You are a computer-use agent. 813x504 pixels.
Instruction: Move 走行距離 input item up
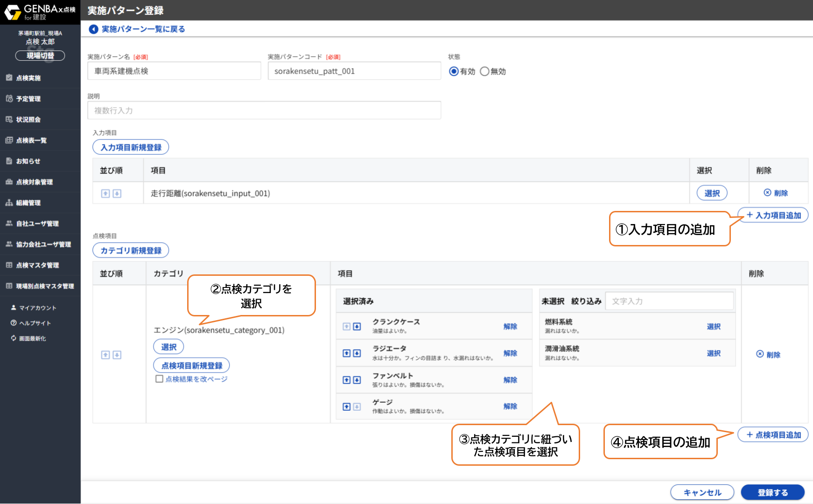[105, 194]
